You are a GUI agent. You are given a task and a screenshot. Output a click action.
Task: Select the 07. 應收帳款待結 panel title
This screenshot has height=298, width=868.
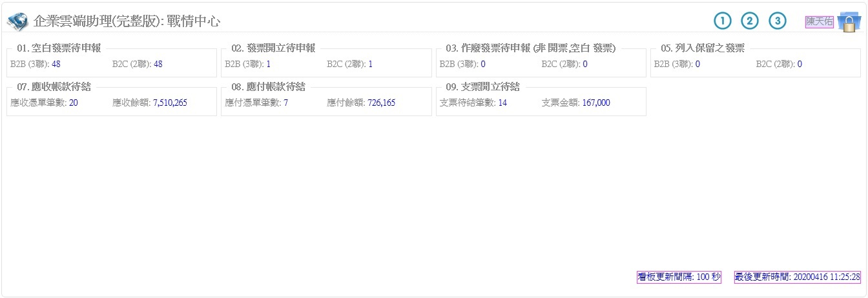(x=54, y=87)
